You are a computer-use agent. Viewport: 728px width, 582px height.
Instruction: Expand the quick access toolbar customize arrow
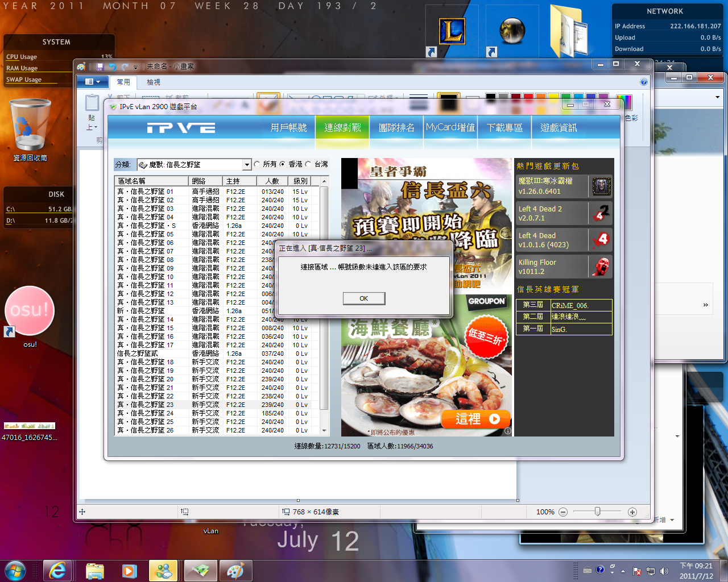(x=135, y=67)
